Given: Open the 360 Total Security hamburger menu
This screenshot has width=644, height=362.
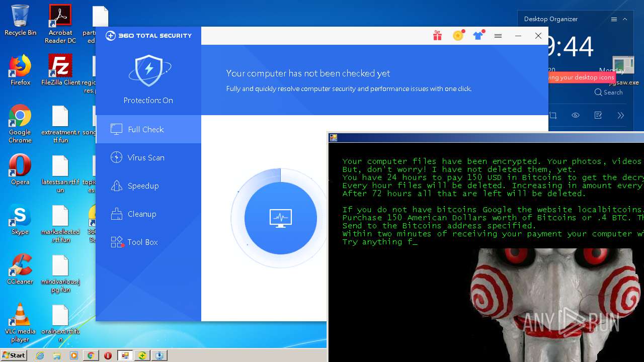Looking at the screenshot, I should [x=498, y=36].
